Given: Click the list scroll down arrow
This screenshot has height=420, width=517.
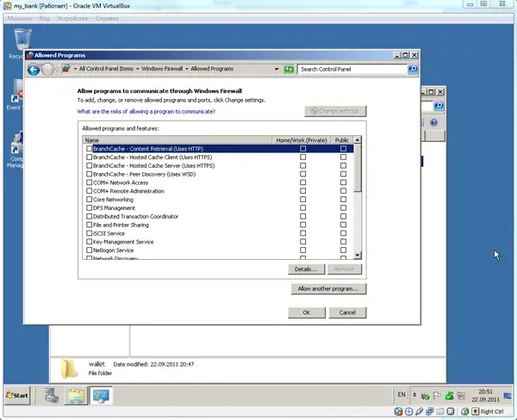Looking at the screenshot, I should (358, 255).
